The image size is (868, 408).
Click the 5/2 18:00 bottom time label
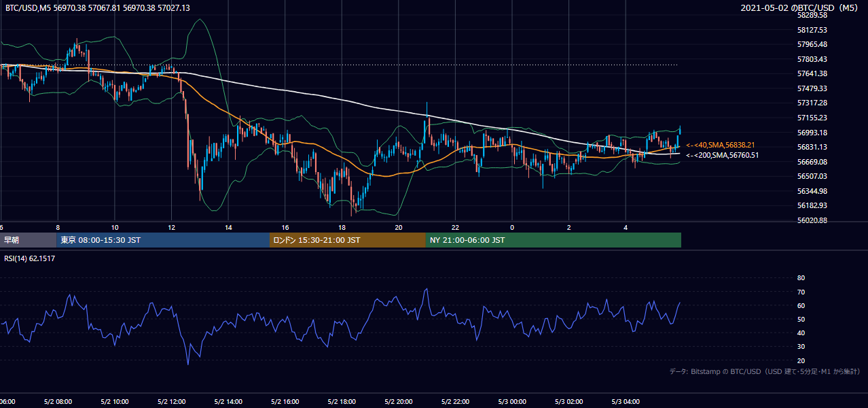(342, 402)
